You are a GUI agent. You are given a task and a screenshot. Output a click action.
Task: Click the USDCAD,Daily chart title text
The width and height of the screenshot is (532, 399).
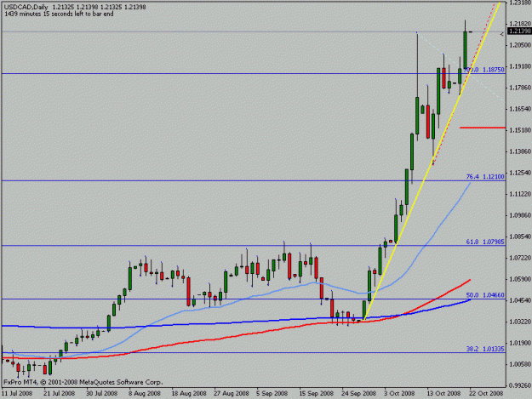[26, 7]
